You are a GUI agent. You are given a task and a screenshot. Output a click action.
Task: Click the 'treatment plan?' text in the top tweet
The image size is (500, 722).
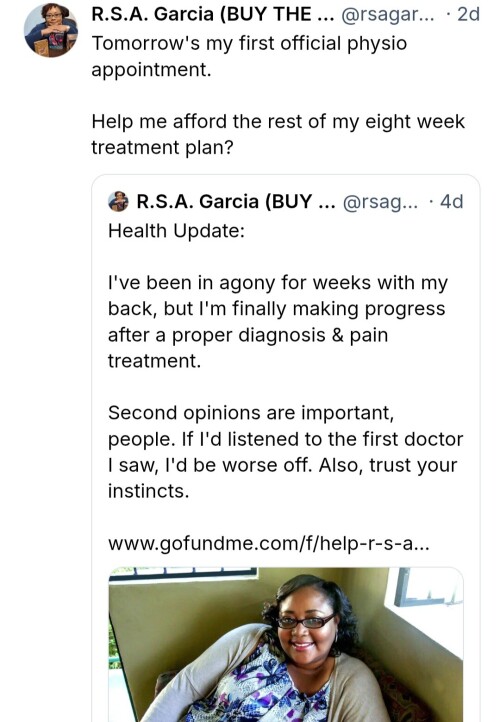[163, 148]
